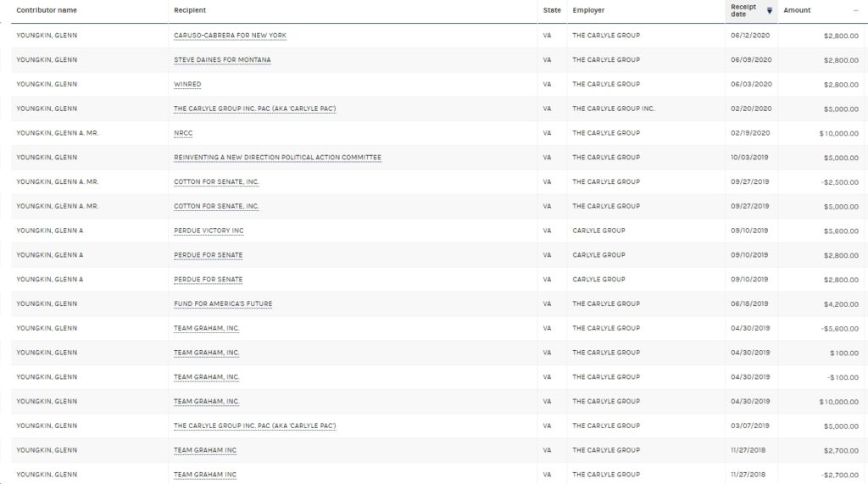The image size is (868, 484).
Task: Sort by Receipt date arrow icon
Action: click(770, 10)
